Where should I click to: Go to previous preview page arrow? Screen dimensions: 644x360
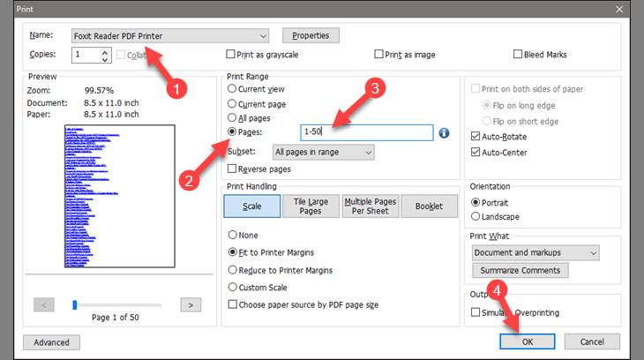pos(45,304)
